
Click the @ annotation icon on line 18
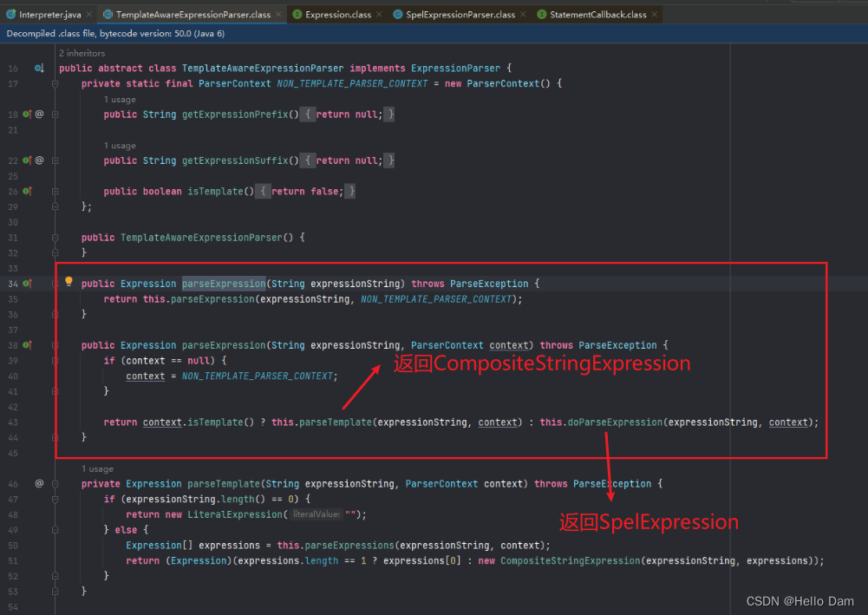click(x=39, y=114)
